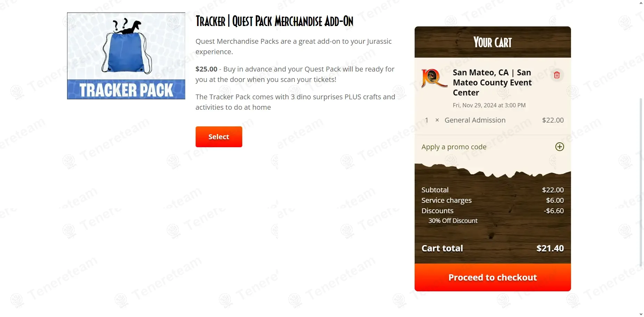Click the Tracker Quest Pack Merchandise heading
The height and width of the screenshot is (317, 644).
click(x=275, y=21)
